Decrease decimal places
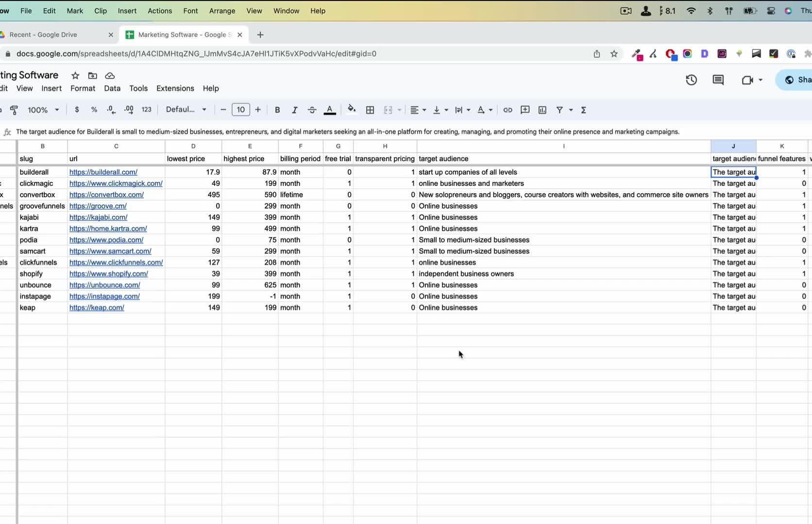Screen dimensions: 812x524 111,110
